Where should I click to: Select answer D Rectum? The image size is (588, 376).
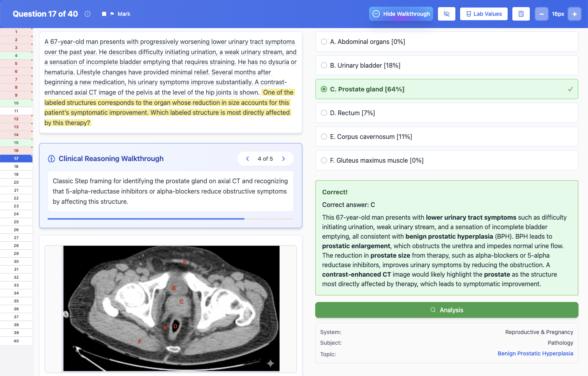pos(447,113)
